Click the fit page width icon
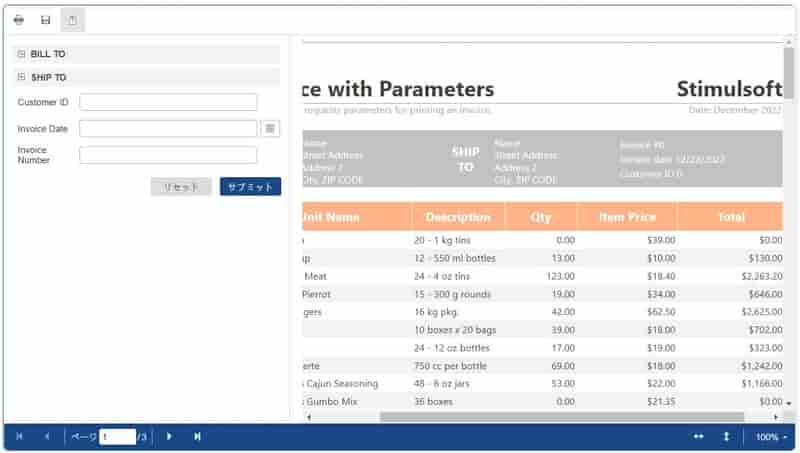Viewport: 800px width, 453px height. (x=698, y=437)
